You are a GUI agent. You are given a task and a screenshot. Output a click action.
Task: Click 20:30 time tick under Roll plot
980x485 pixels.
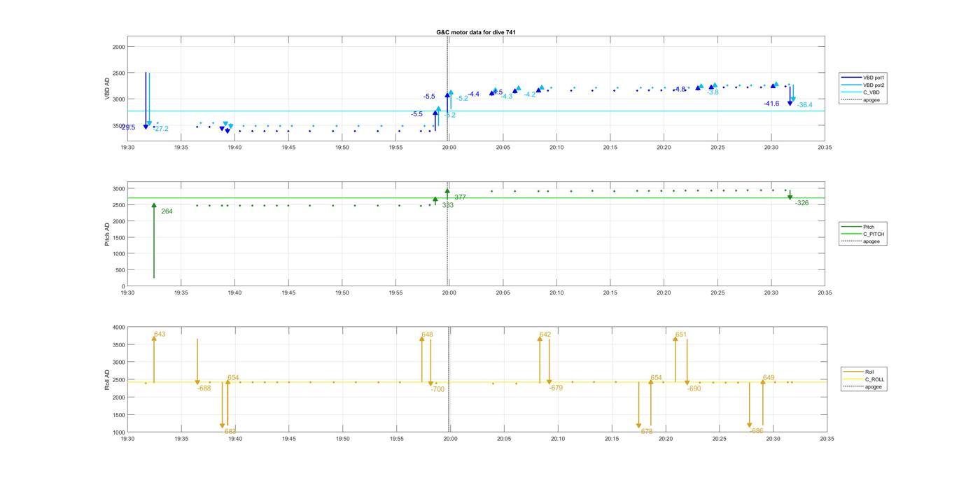(773, 439)
